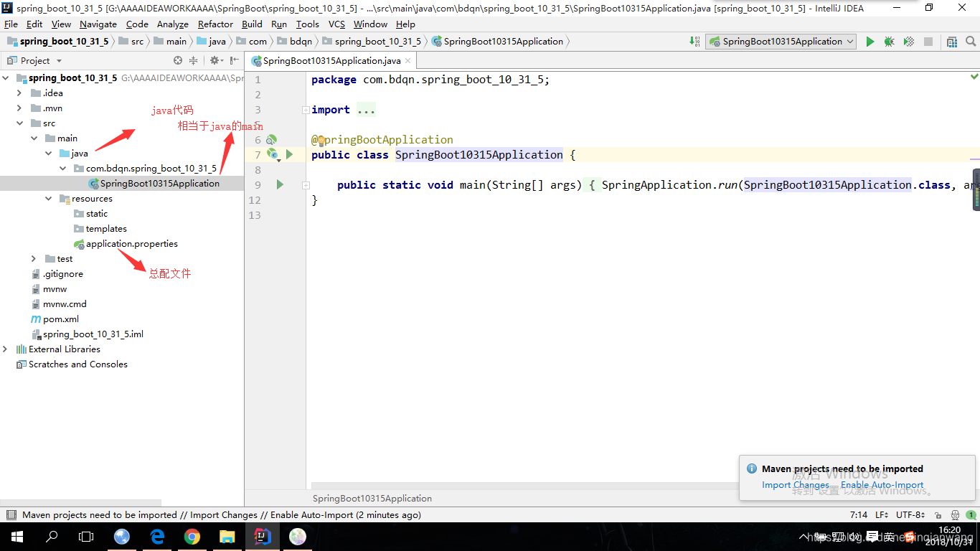Image resolution: width=980 pixels, height=551 pixels.
Task: Expand the .mvn folder
Action: click(19, 108)
